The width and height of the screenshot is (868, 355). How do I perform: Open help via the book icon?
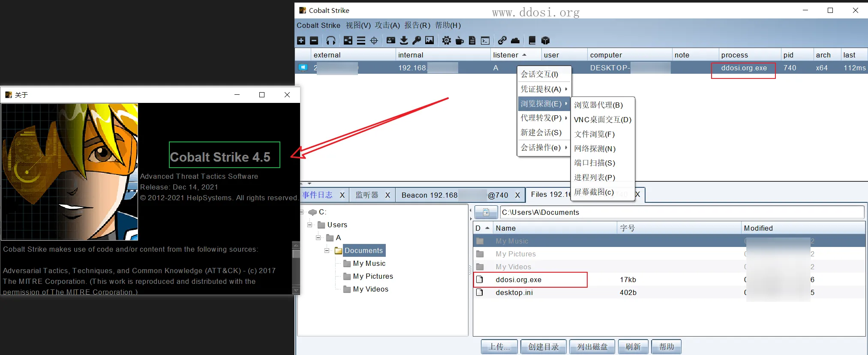click(x=532, y=40)
